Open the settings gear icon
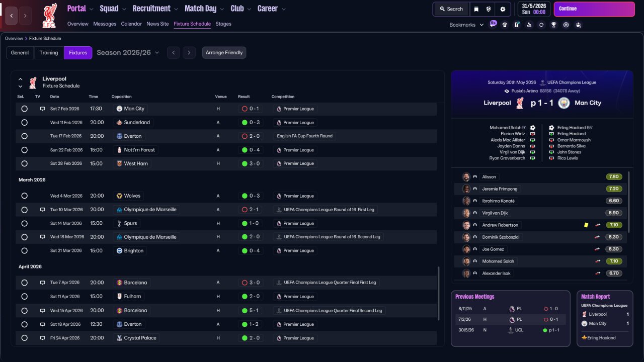This screenshot has width=644, height=362. point(503,9)
